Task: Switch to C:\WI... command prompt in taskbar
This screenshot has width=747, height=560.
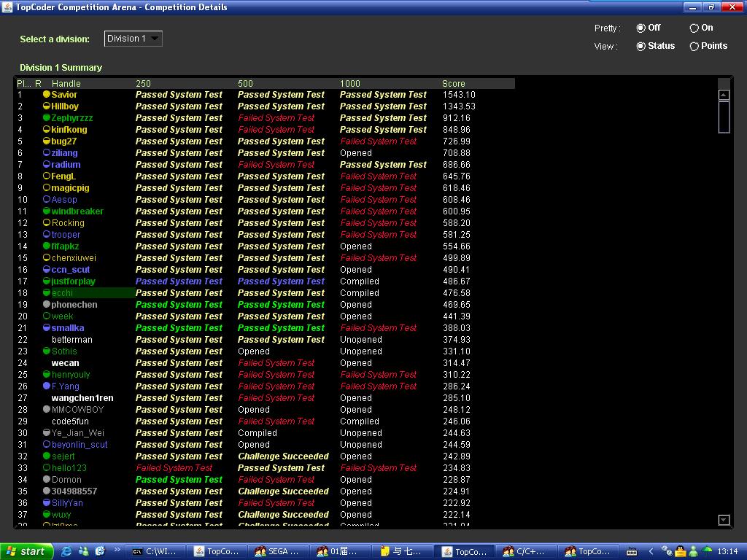Action: click(155, 551)
